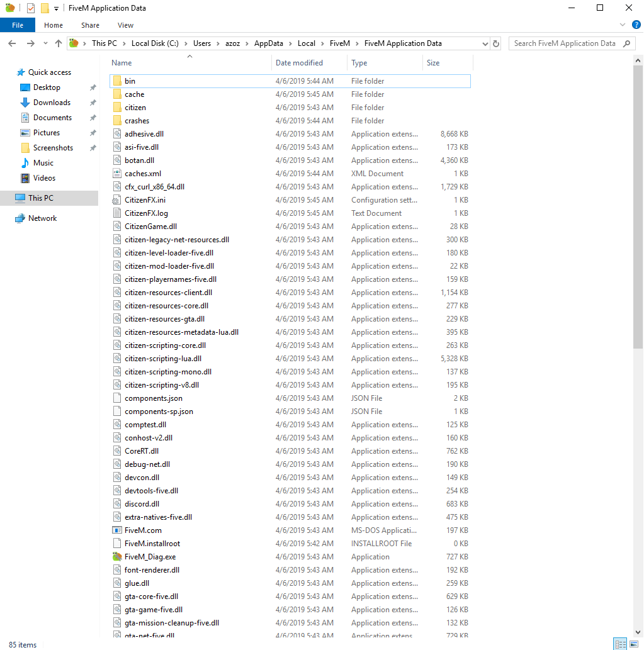This screenshot has width=644, height=650.
Task: Select the CitizenFX.log file icon
Action: click(x=117, y=213)
